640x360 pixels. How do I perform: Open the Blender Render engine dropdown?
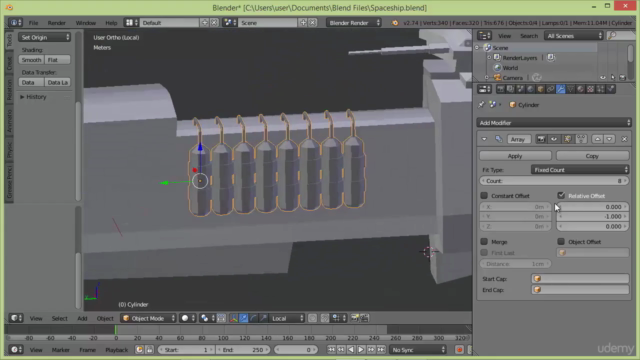coord(354,23)
